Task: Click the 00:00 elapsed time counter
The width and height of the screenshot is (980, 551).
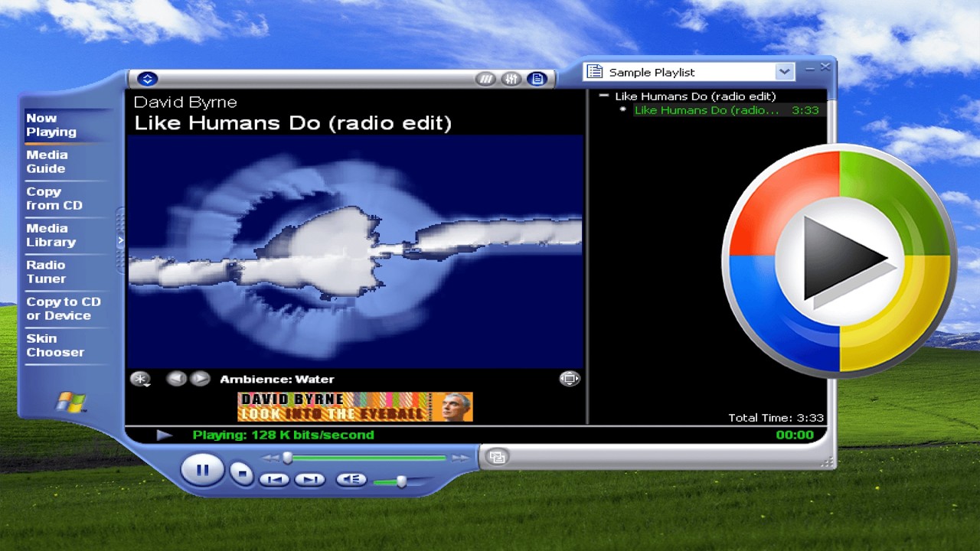Action: [x=795, y=435]
